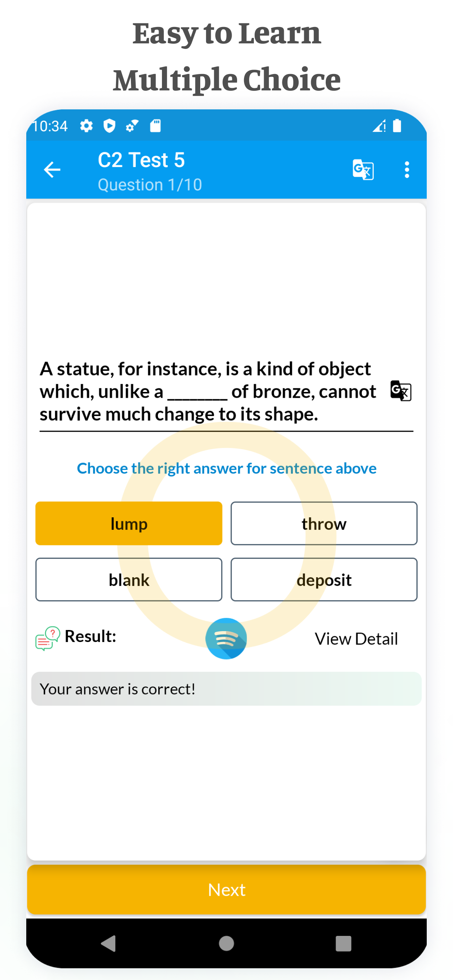This screenshot has width=453, height=980.
Task: Select the answer option 'lump'
Action: click(x=129, y=524)
